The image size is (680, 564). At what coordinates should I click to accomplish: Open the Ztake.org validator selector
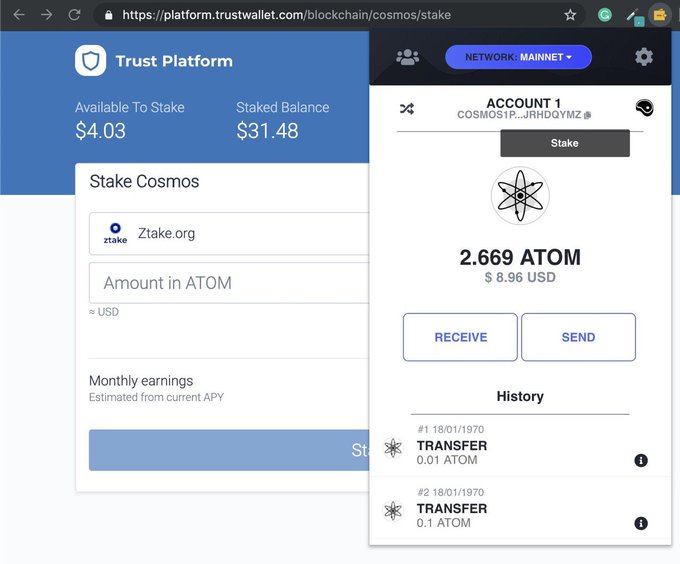click(229, 234)
